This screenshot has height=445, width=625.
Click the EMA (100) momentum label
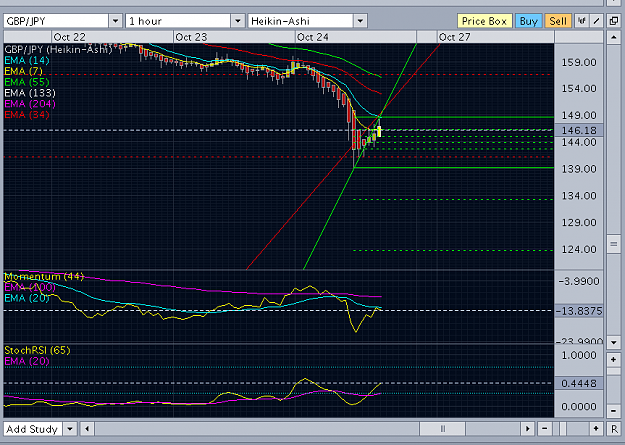[30, 287]
